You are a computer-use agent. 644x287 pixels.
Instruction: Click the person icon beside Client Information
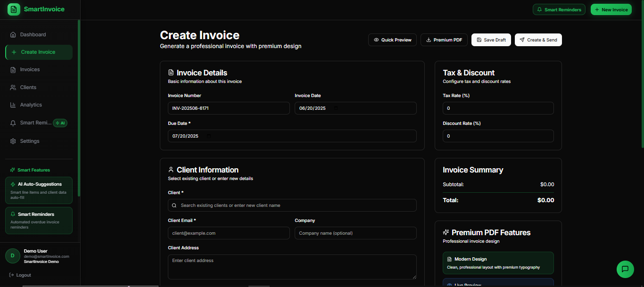pos(171,170)
